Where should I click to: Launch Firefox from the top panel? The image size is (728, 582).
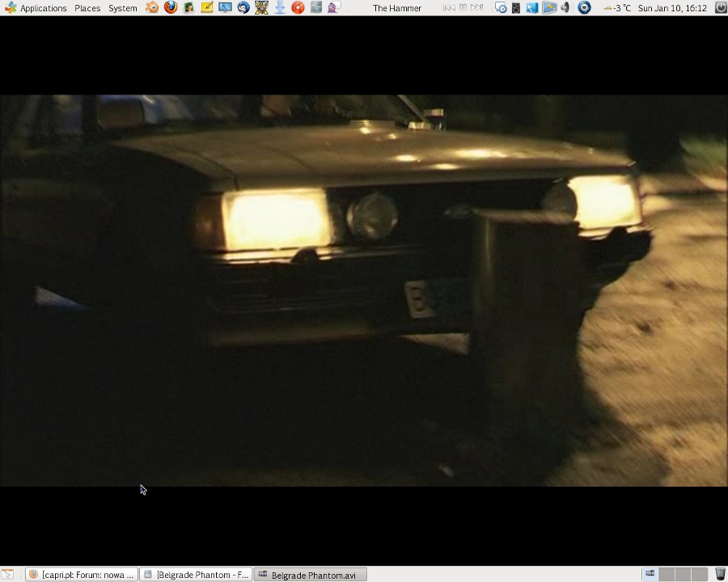click(x=171, y=7)
